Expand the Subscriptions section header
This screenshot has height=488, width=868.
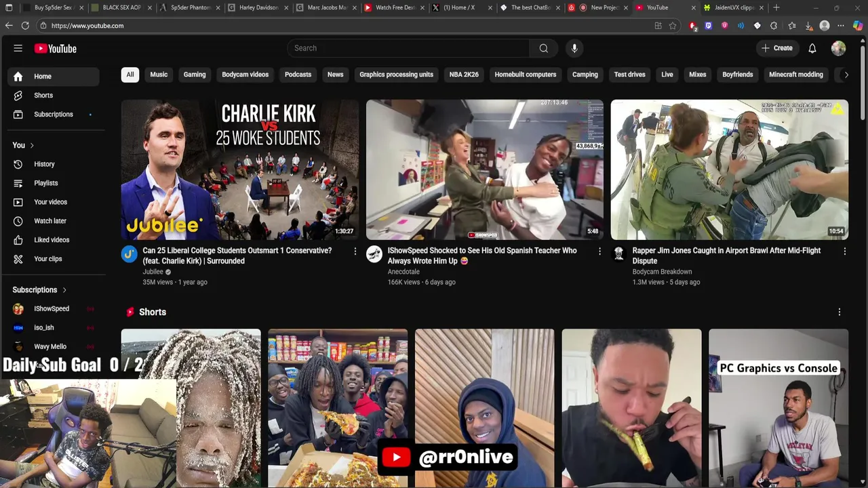pos(39,290)
